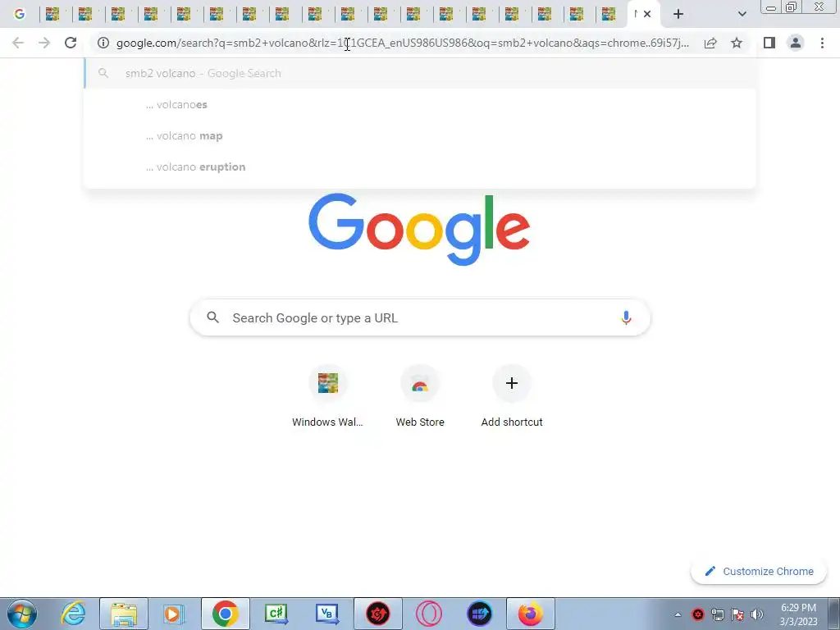Open the C# taskbar application
The image size is (840, 630).
click(x=276, y=614)
